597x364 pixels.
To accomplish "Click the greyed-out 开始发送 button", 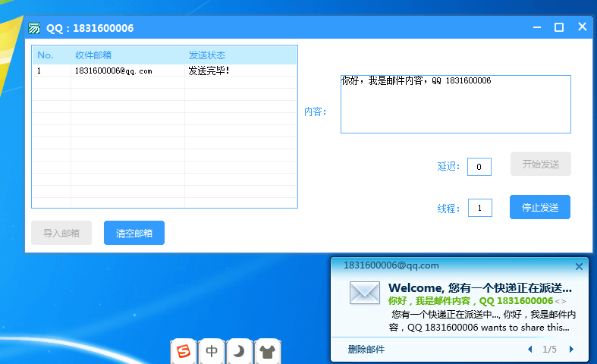I will pyautogui.click(x=541, y=164).
